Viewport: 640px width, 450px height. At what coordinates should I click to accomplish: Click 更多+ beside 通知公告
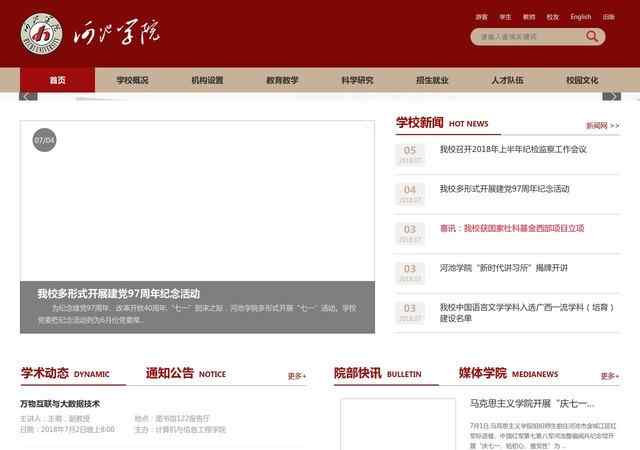coord(297,376)
